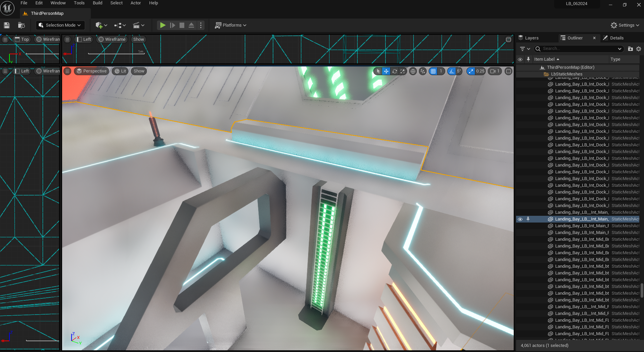Image resolution: width=644 pixels, height=352 pixels.
Task: Open the Outliner settings gear icon
Action: click(x=639, y=49)
